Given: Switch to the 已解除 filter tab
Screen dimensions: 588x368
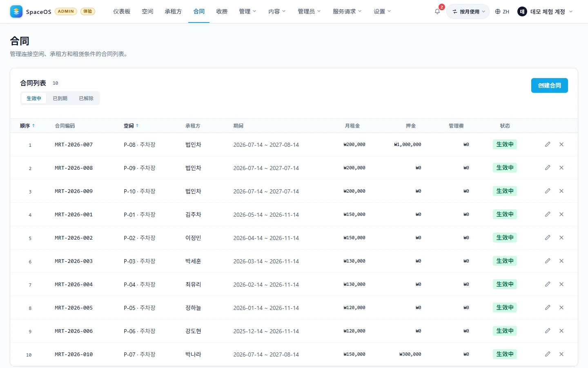Looking at the screenshot, I should point(86,99).
